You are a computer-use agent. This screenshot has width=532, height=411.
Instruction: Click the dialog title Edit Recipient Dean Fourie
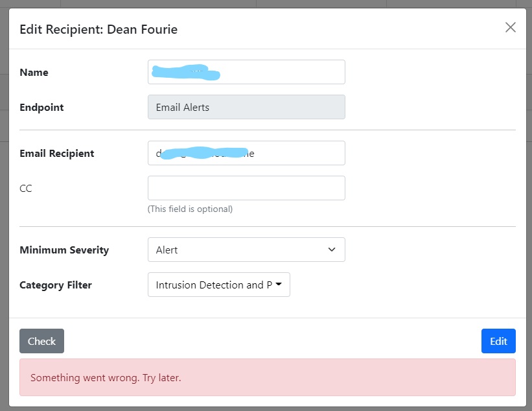(x=98, y=29)
